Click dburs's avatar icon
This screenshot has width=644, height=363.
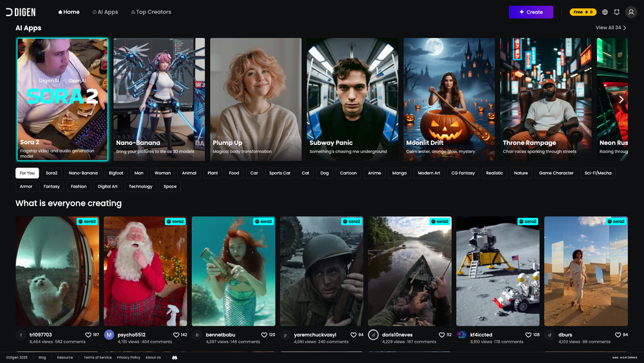point(549,335)
